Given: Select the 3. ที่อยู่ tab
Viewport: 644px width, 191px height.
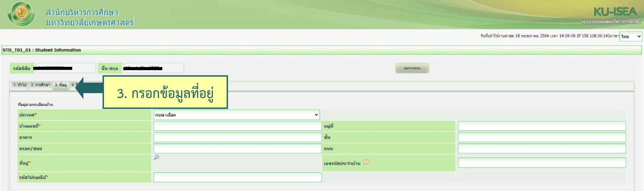Looking at the screenshot, I should tap(60, 85).
